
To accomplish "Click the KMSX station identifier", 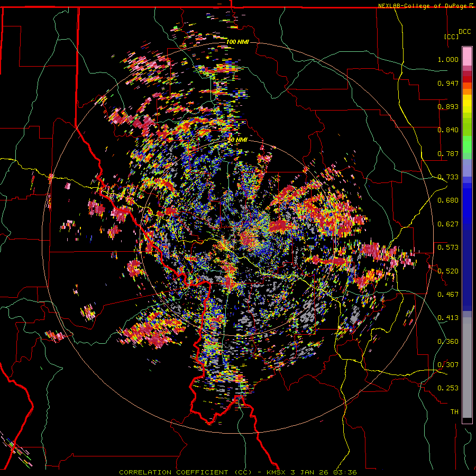I will click(276, 472).
